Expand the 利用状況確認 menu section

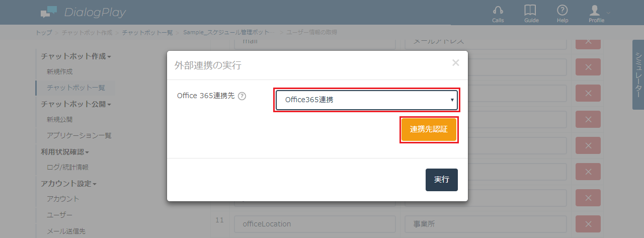64,151
